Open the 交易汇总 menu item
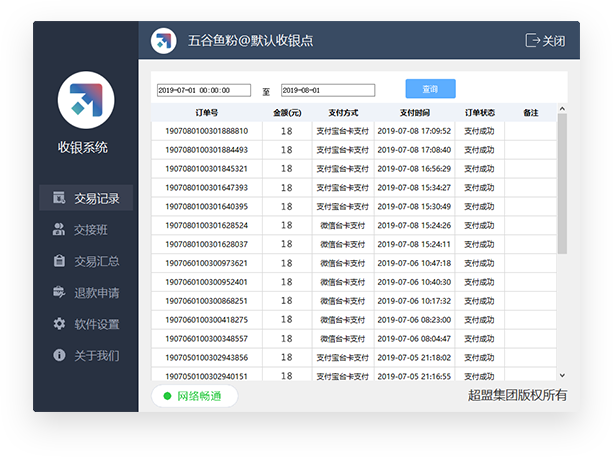The image size is (613, 457). [86, 261]
